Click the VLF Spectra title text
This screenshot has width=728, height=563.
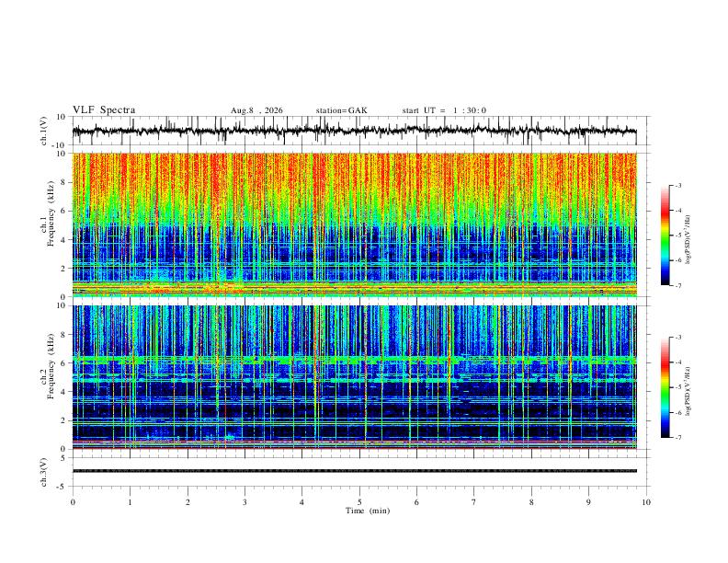pos(104,110)
